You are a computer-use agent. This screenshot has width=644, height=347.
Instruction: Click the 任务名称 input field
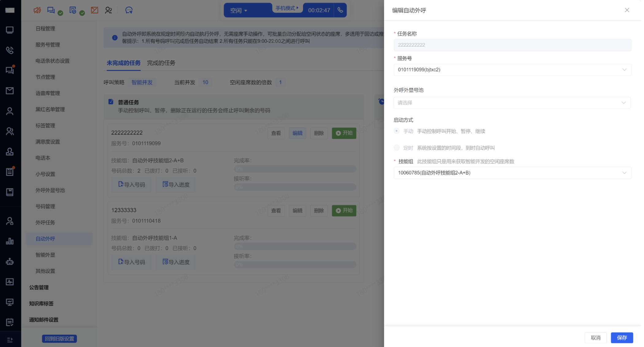tap(512, 45)
